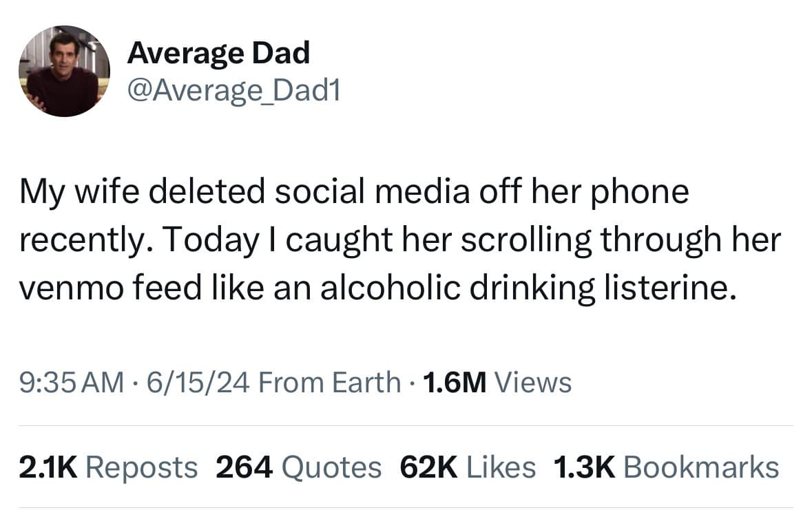Click the display name Average Dad
The height and width of the screenshot is (510, 812).
tap(219, 51)
